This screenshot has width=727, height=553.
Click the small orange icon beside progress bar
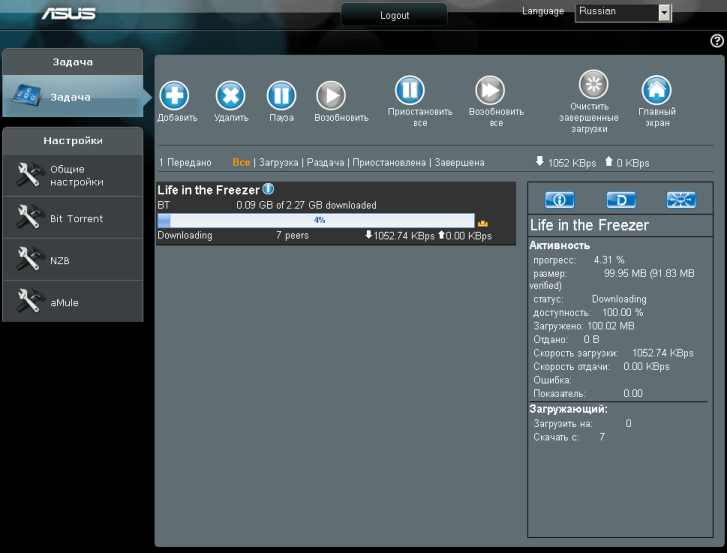tap(483, 223)
